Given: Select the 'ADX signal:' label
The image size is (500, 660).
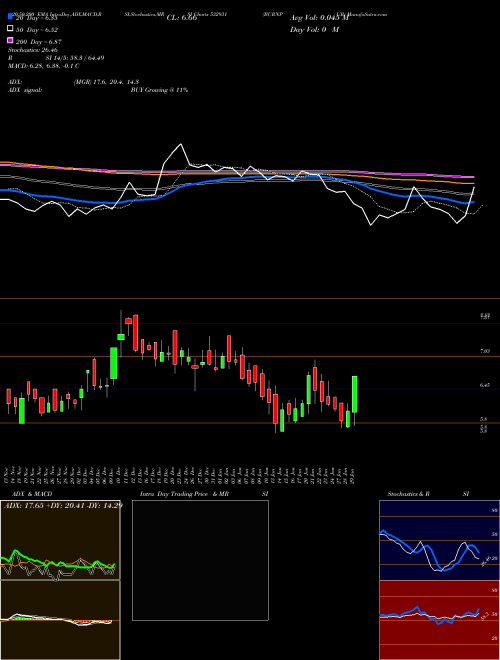Looking at the screenshot, I should pyautogui.click(x=24, y=90).
